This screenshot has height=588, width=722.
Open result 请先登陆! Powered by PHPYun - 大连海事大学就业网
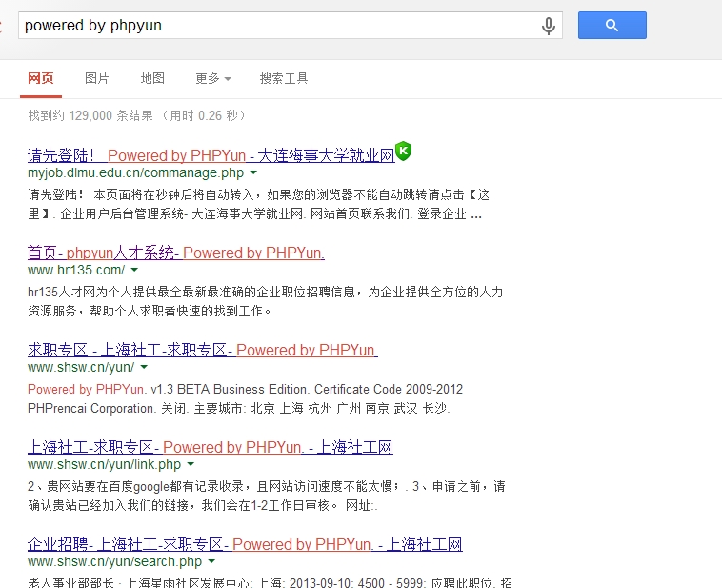tap(211, 155)
